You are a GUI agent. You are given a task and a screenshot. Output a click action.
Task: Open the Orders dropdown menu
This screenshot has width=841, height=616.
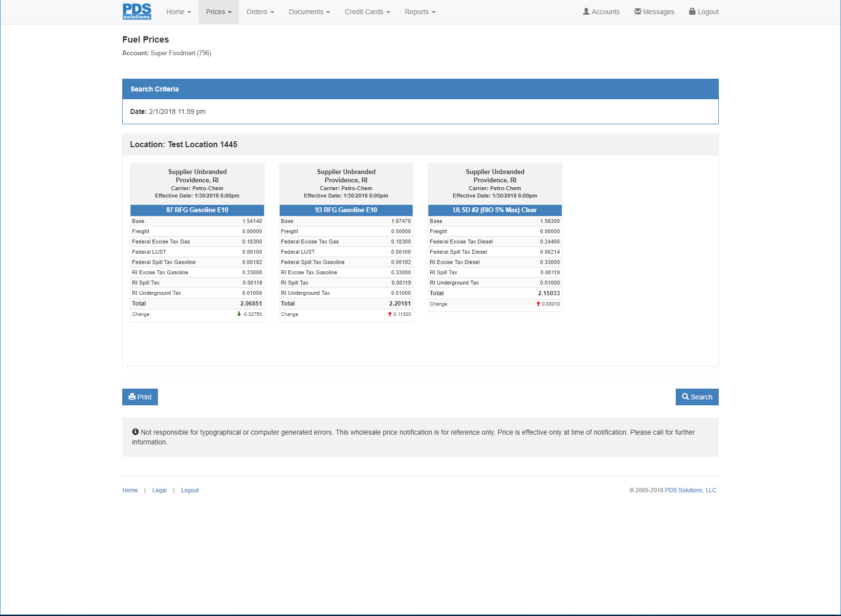[260, 12]
